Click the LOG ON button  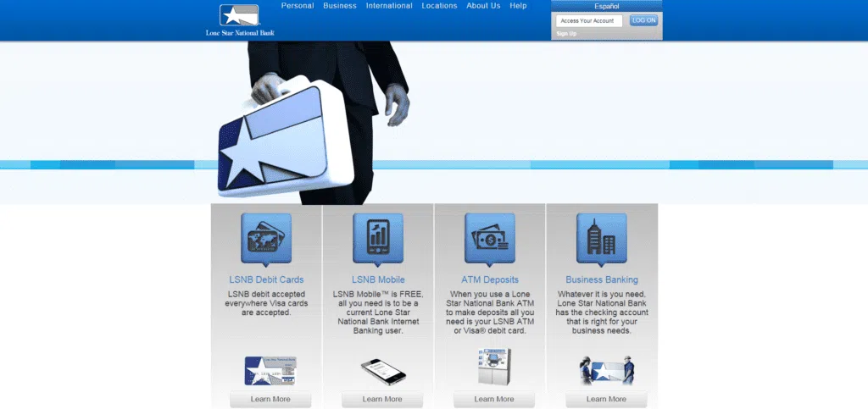tap(644, 20)
